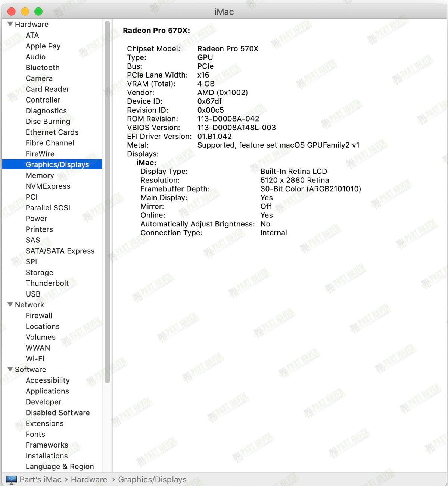Select Controller in the sidebar
The image size is (448, 486).
43,100
